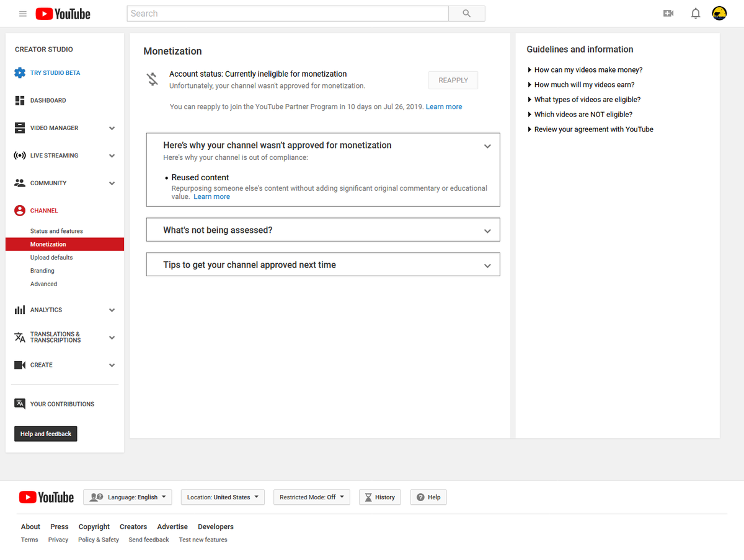The width and height of the screenshot is (744, 560).
Task: Click the Create camera icon in sidebar
Action: [x=20, y=365]
